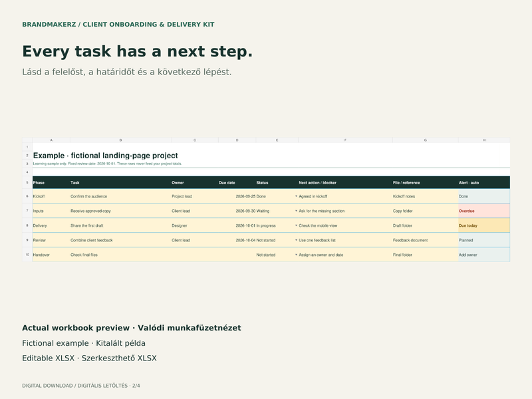Click the 'BRANDMAKERZ / CLIENT ONBOARDING & DELIVERY KIT' heading

118,25
